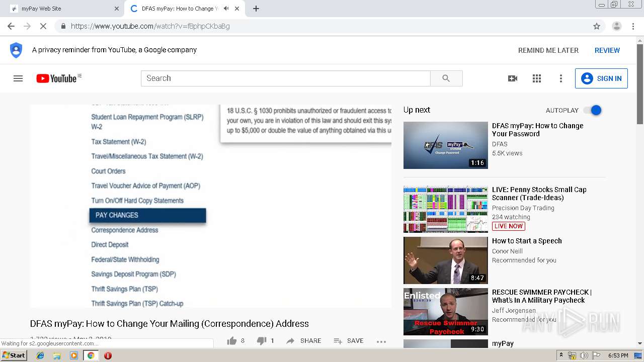Open YouTube settings three-dot menu
Screen dimensions: 644x362
coord(561,78)
